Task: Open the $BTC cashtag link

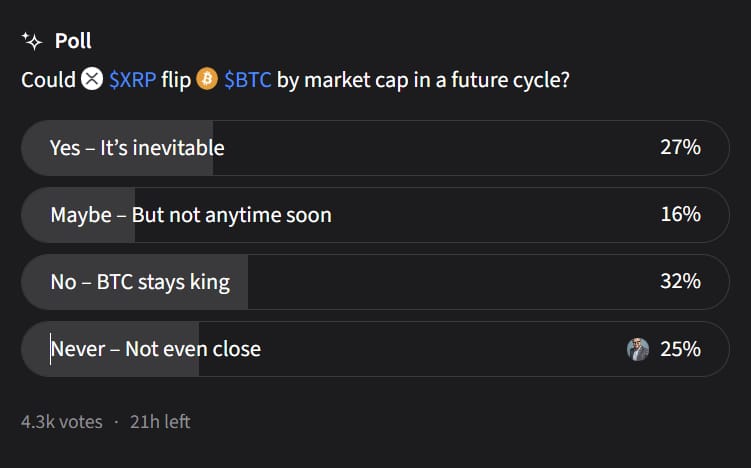Action: [x=247, y=79]
